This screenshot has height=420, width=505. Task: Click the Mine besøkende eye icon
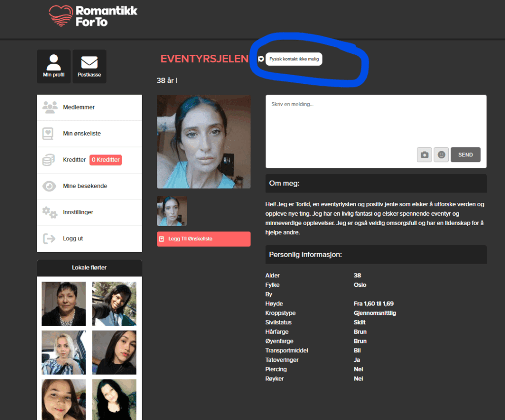(49, 186)
